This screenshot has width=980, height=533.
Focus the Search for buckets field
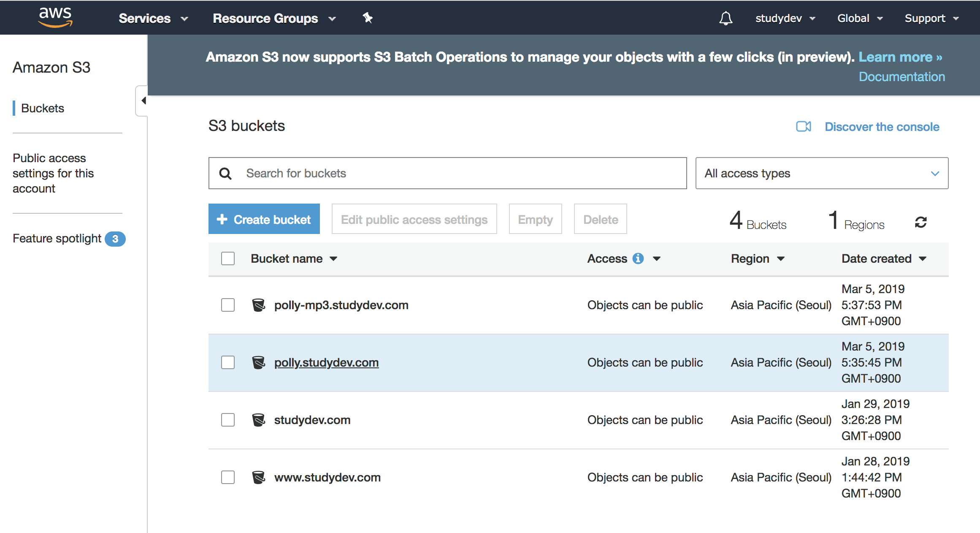[447, 173]
